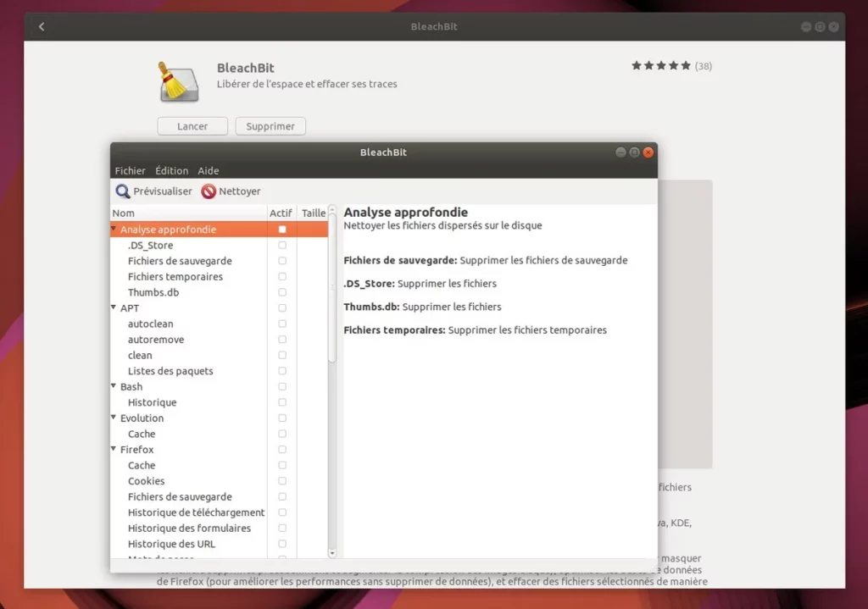Click the BleachBit broom app icon
The image size is (868, 609).
click(179, 81)
